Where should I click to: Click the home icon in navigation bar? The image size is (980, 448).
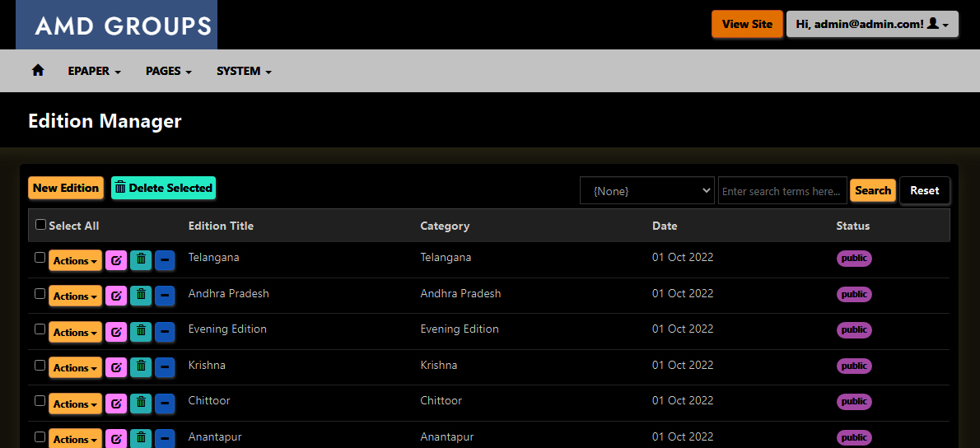click(x=37, y=71)
